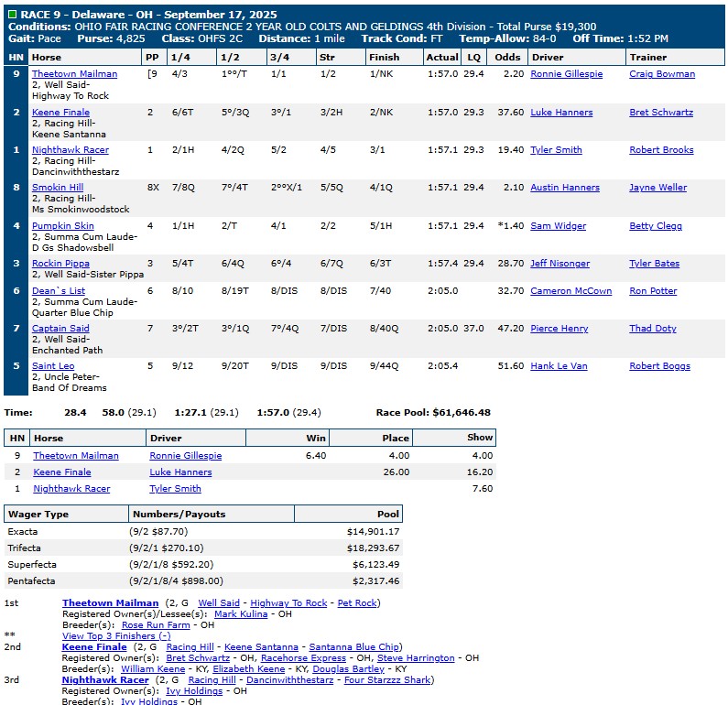
Task: Click the green square icon beside RACE 9
Action: pos(11,15)
